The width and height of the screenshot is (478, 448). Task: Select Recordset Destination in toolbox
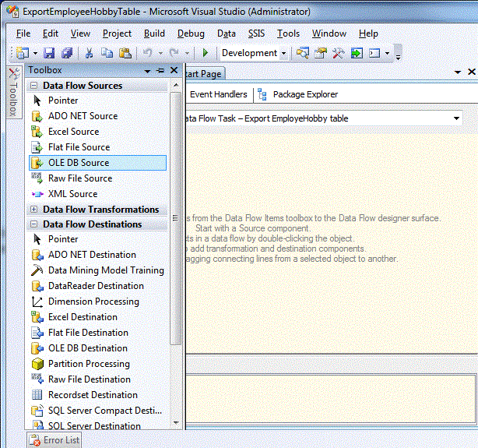click(93, 395)
